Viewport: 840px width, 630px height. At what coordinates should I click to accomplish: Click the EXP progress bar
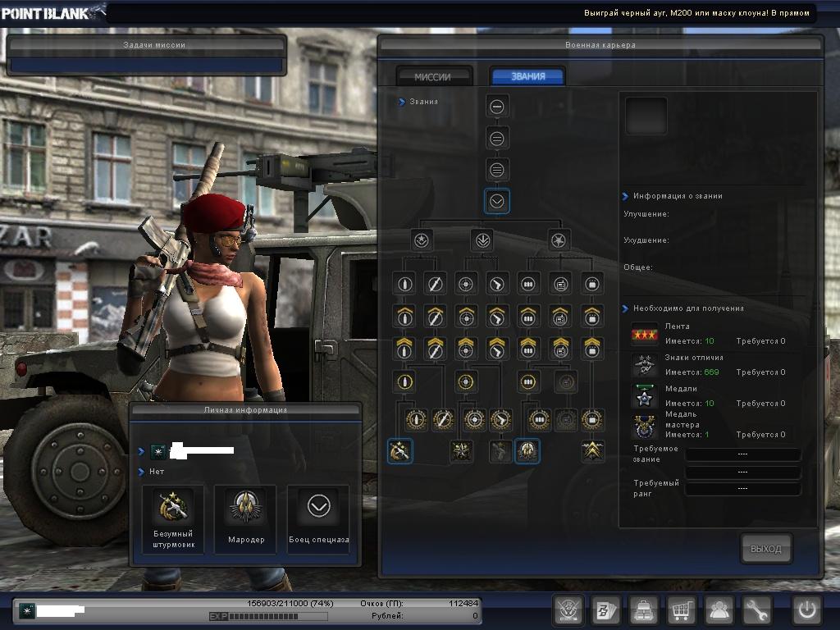point(268,617)
